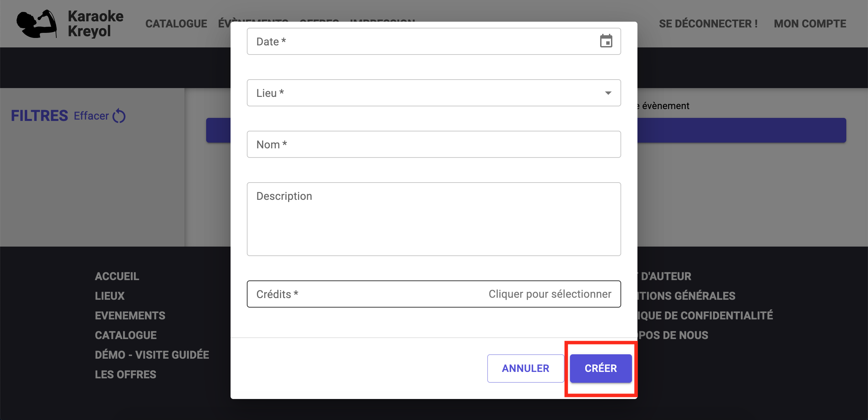Image resolution: width=868 pixels, height=420 pixels.
Task: Click inside the Description text area
Action: tap(434, 219)
